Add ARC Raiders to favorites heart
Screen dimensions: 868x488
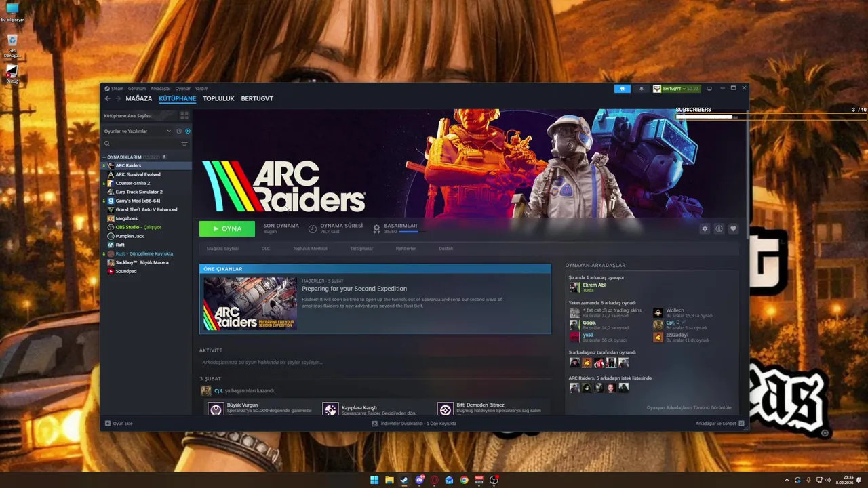[x=733, y=229]
